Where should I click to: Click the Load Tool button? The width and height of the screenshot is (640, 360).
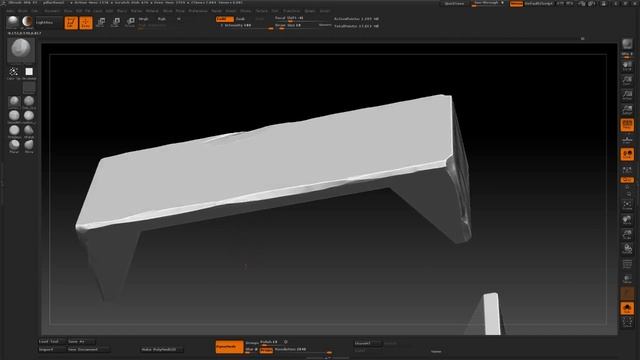click(x=51, y=342)
